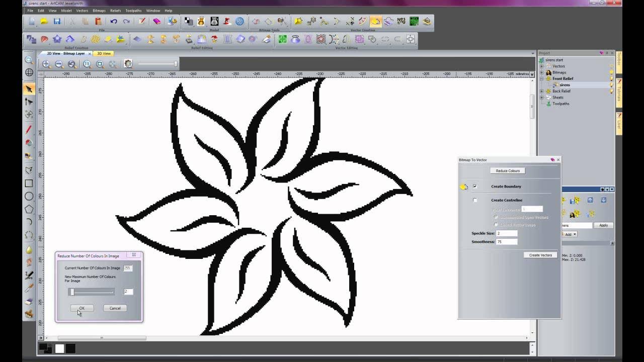Open the Toolbox side tab
This screenshot has width=644, height=362.
coord(619,62)
